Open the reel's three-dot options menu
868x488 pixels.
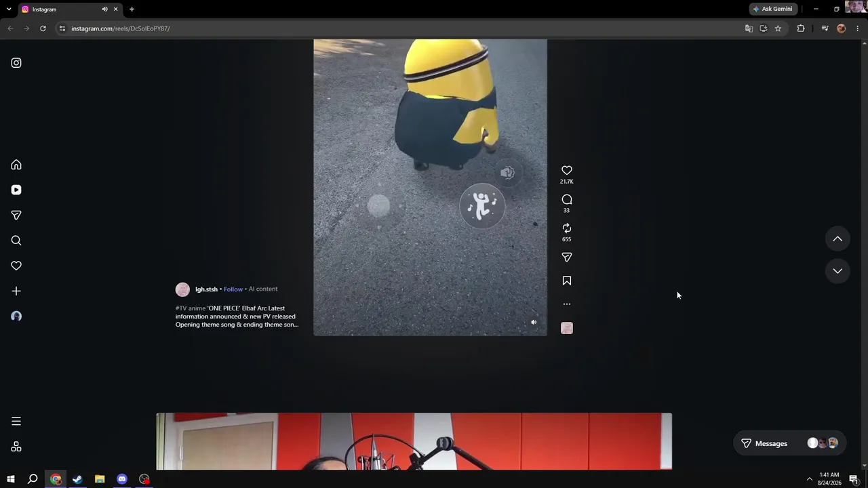pos(567,304)
